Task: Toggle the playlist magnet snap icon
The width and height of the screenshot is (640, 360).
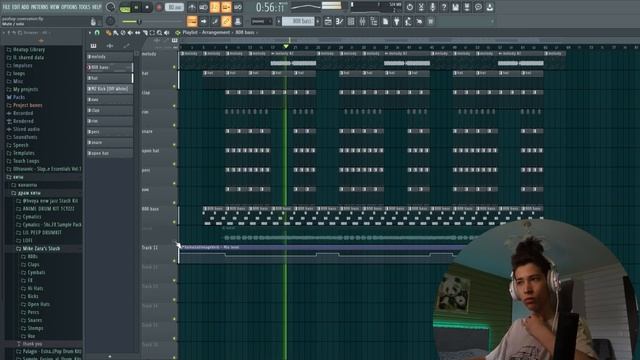Action: click(x=97, y=33)
